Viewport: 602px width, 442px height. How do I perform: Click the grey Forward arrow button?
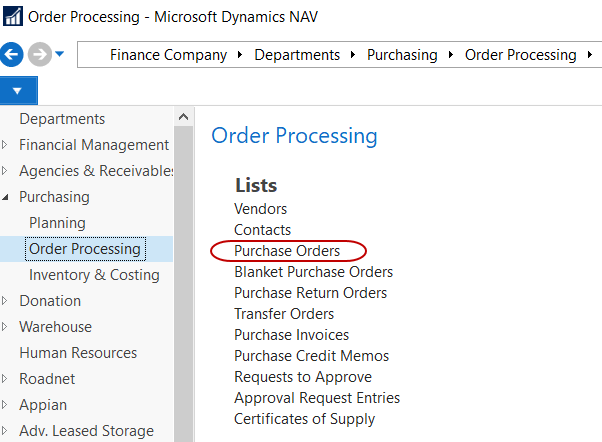[39, 54]
